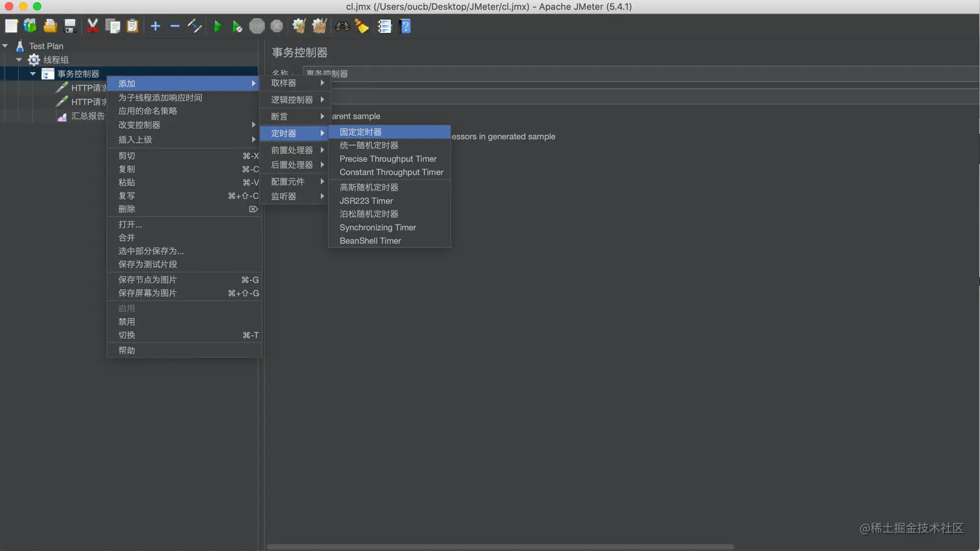Click 复写 in context menu
Screen dimensions: 980x551
pyautogui.click(x=184, y=196)
